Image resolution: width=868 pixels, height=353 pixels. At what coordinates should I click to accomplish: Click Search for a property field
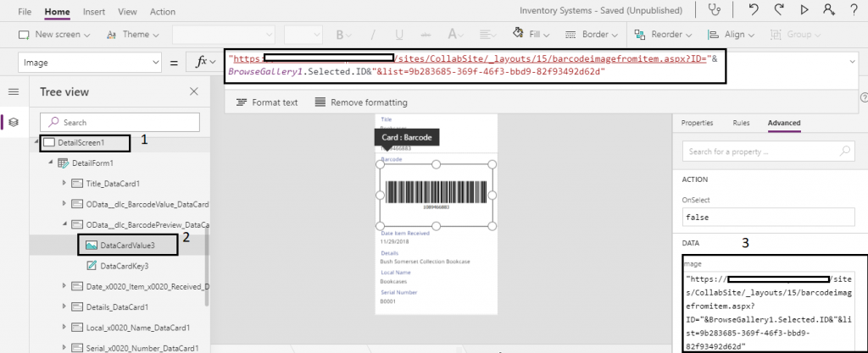pos(768,151)
